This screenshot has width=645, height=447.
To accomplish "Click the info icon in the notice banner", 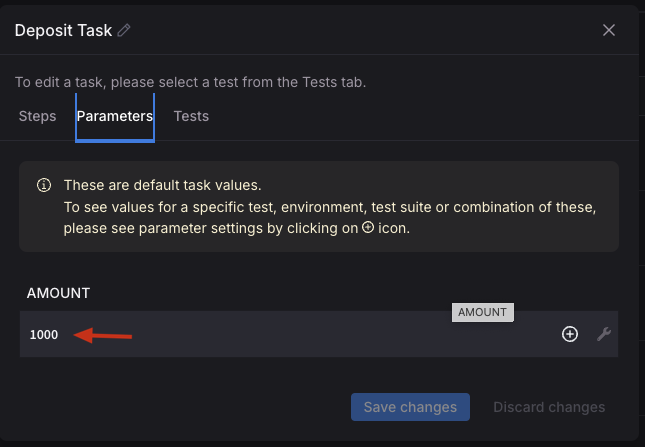I will (44, 185).
